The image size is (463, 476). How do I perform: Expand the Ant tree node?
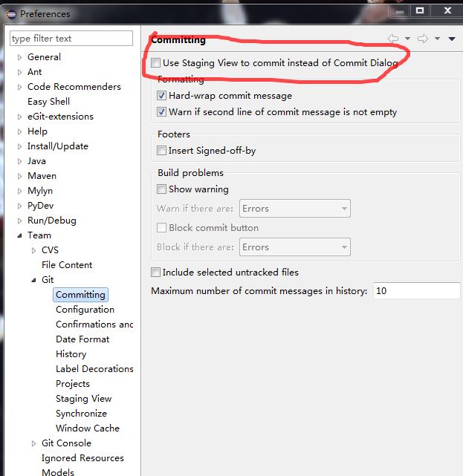coord(19,72)
